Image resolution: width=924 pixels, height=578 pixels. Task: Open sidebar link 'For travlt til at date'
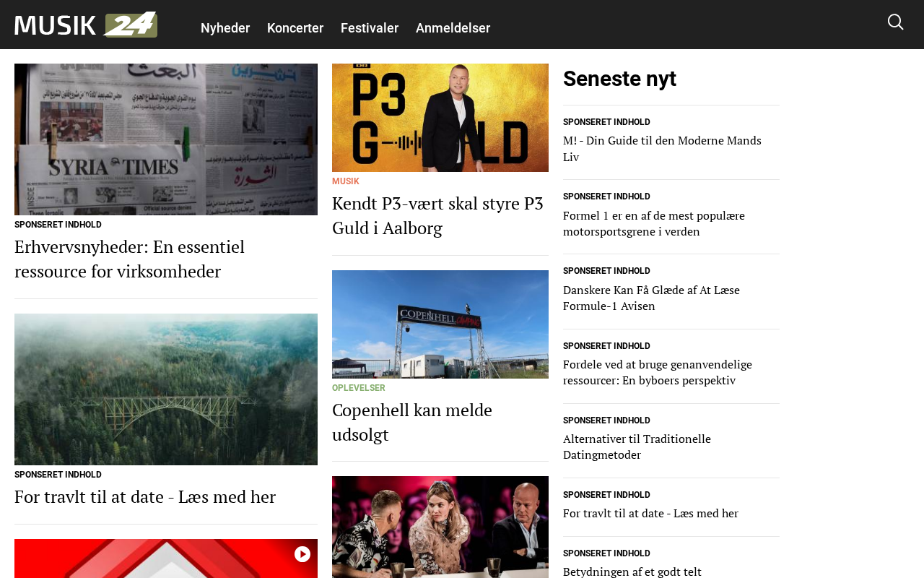tap(650, 513)
